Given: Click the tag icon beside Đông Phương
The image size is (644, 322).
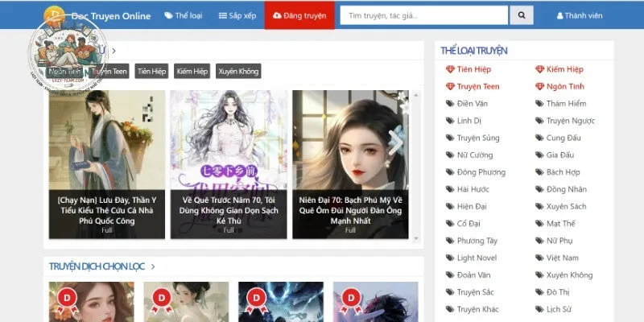Looking at the screenshot, I should [x=450, y=172].
